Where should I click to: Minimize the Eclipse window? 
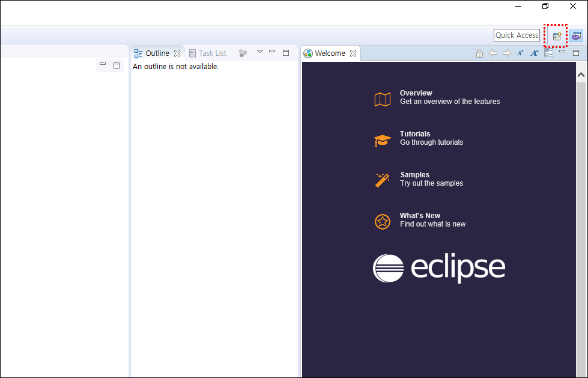[x=518, y=7]
